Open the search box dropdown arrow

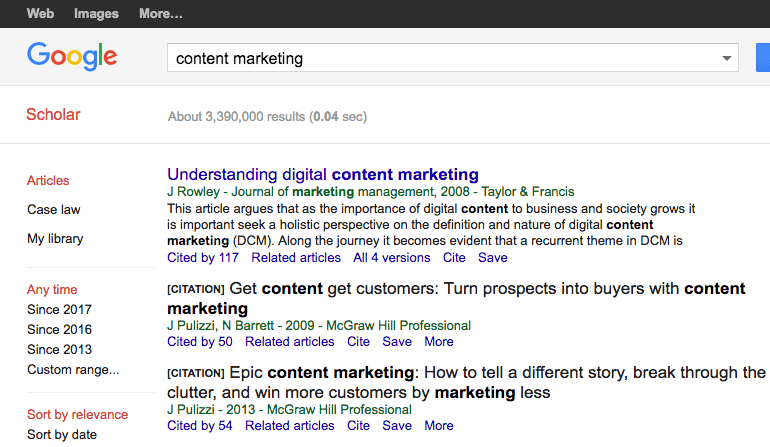pos(726,58)
